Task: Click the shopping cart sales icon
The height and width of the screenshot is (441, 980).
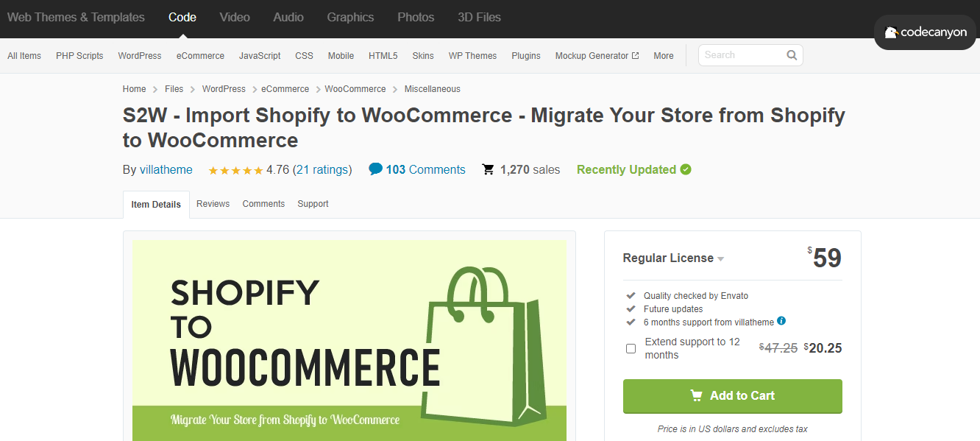Action: click(x=488, y=170)
